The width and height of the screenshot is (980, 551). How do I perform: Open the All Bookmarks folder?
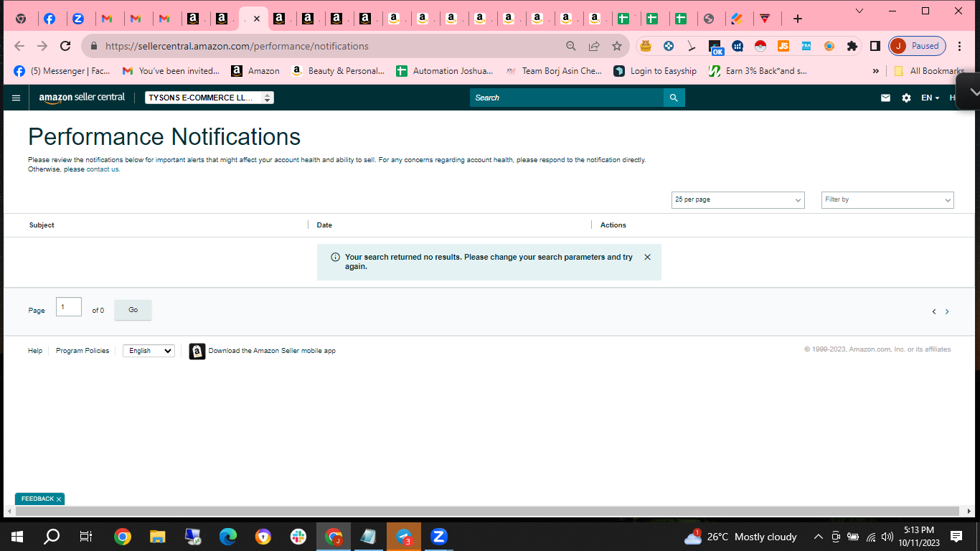(928, 71)
